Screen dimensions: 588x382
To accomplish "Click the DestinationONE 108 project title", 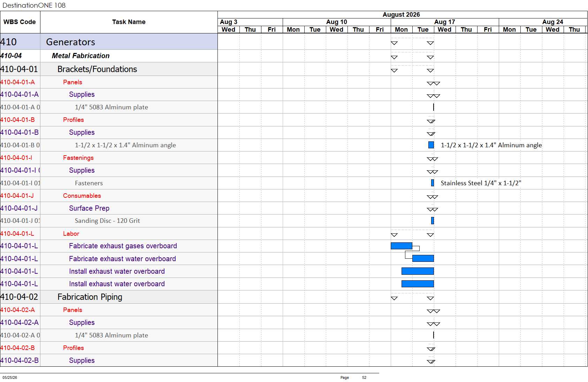I will [x=34, y=5].
